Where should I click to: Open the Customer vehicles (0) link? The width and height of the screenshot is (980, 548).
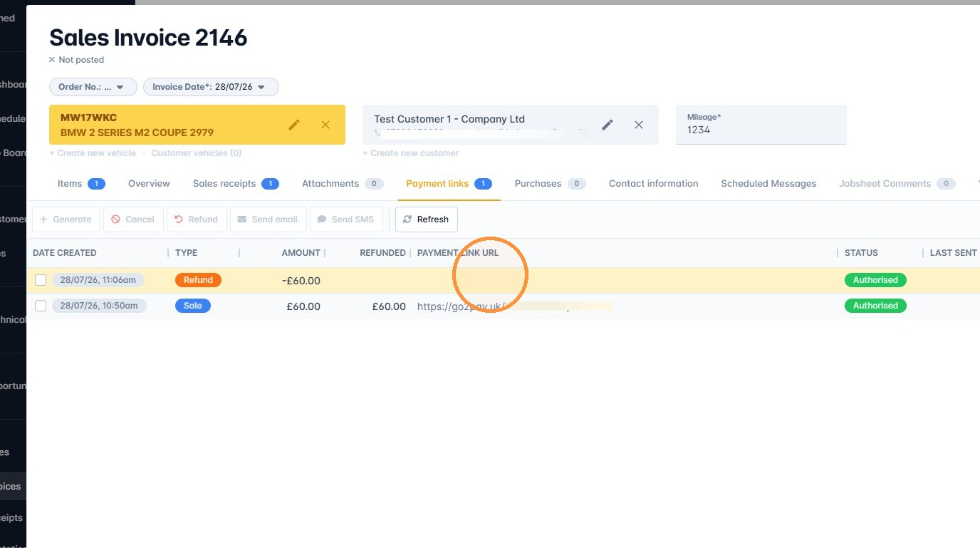coord(196,153)
